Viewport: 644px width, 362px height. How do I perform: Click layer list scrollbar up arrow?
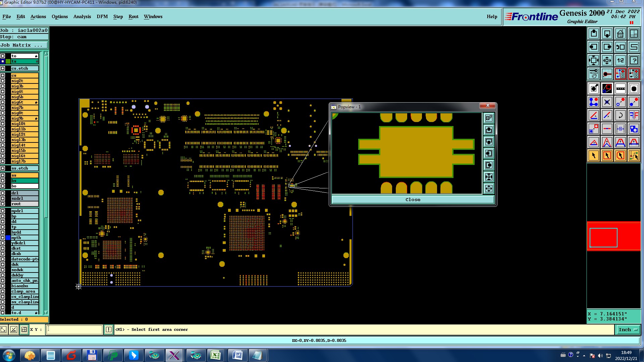coord(46,54)
